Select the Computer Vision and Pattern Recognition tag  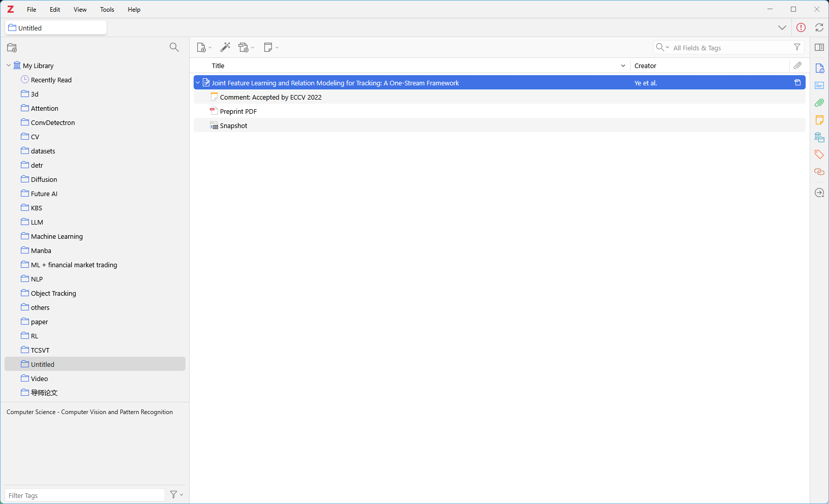[89, 412]
